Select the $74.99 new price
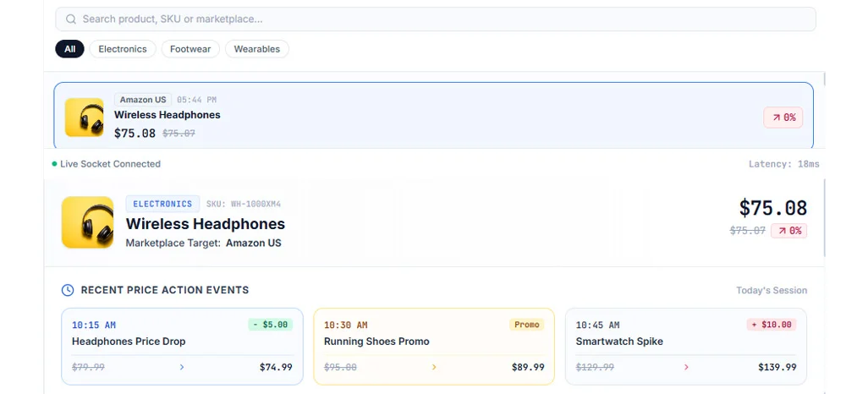The image size is (868, 394). [x=276, y=368]
